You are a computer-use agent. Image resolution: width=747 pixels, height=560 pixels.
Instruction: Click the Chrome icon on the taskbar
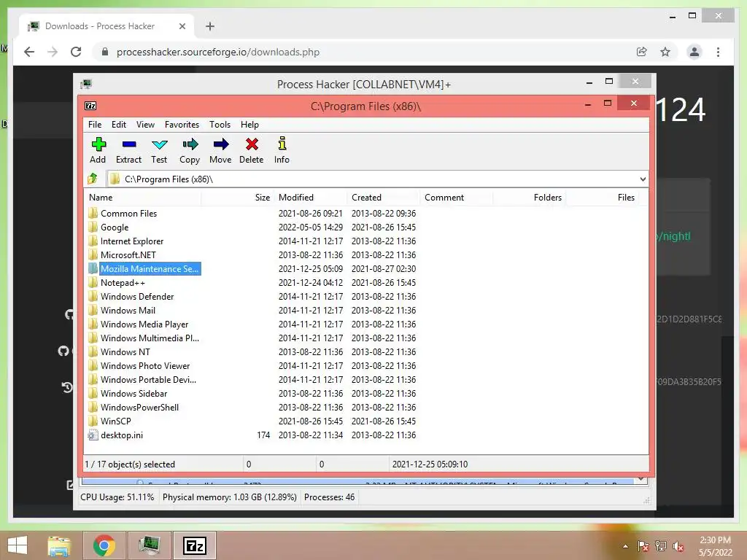(x=104, y=545)
